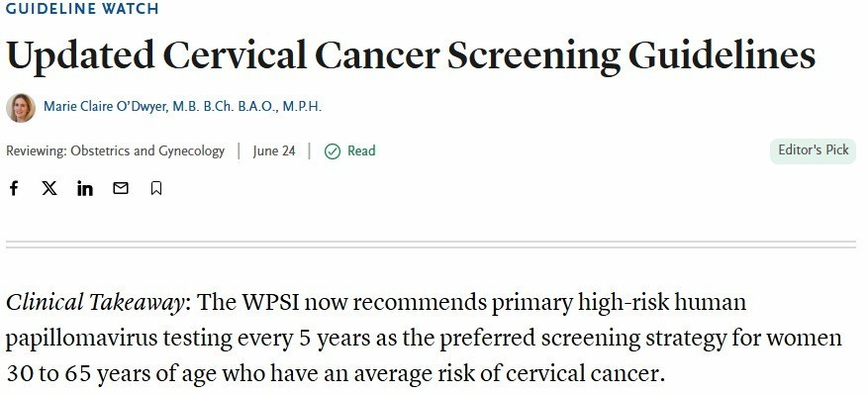Bookmark this article with the ribbon icon

click(156, 188)
